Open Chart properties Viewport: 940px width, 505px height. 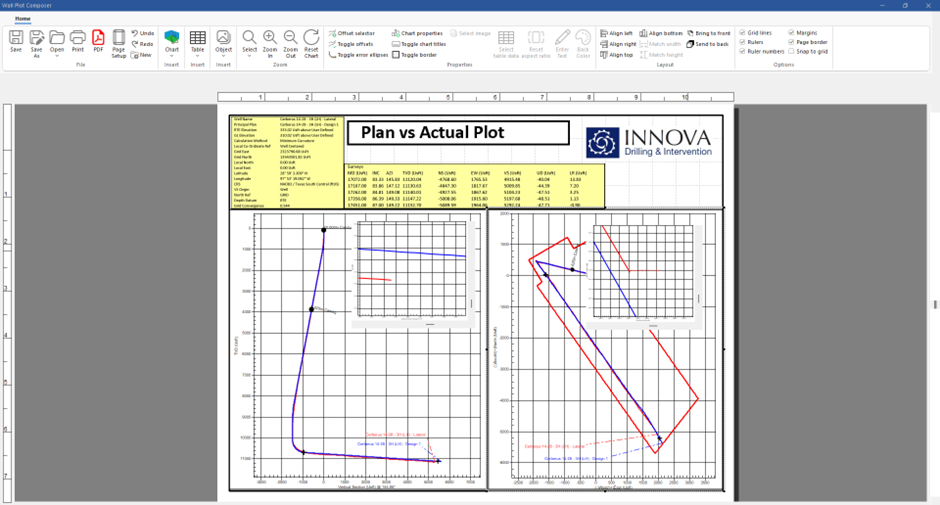[417, 33]
